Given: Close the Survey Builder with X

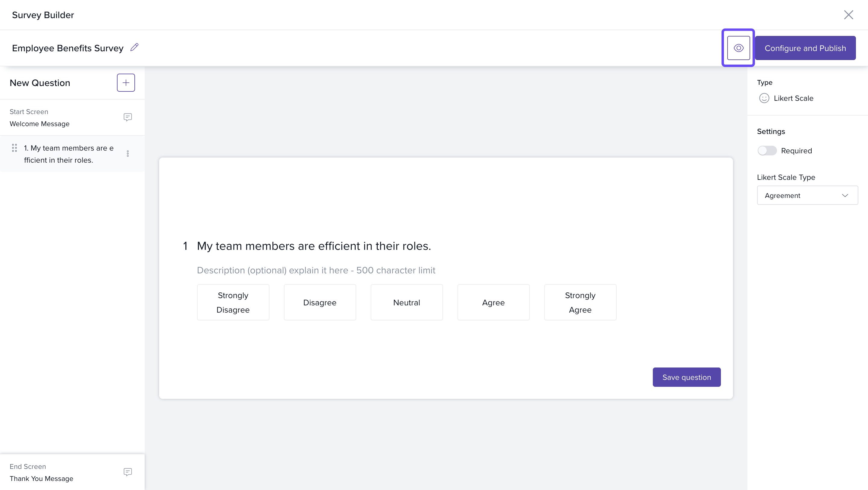Looking at the screenshot, I should pyautogui.click(x=848, y=15).
